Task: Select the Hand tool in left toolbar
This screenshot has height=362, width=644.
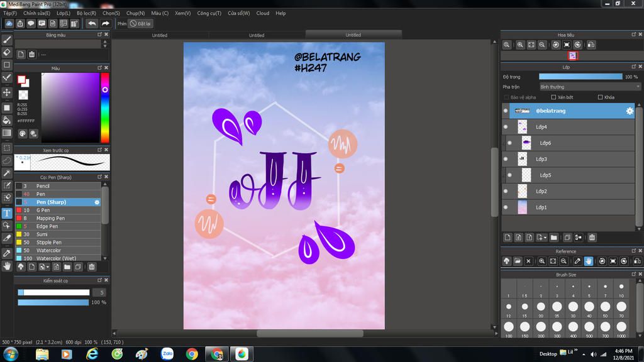Action: pos(7,266)
